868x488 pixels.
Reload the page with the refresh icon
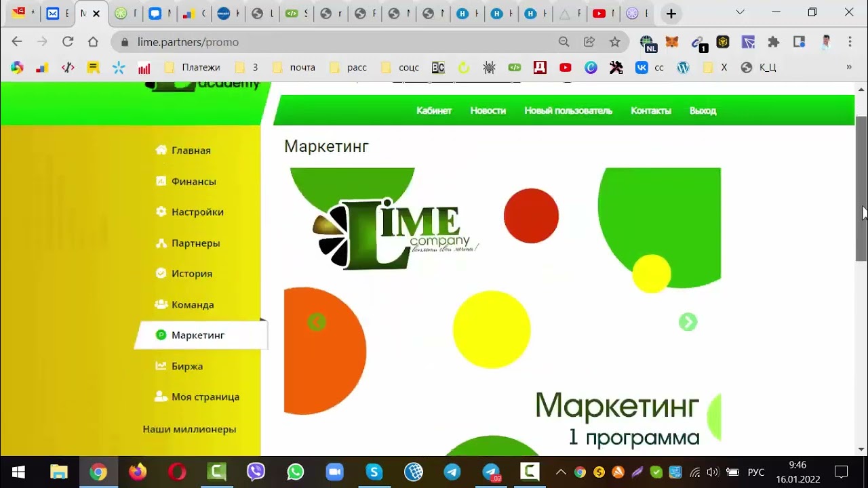pyautogui.click(x=68, y=42)
